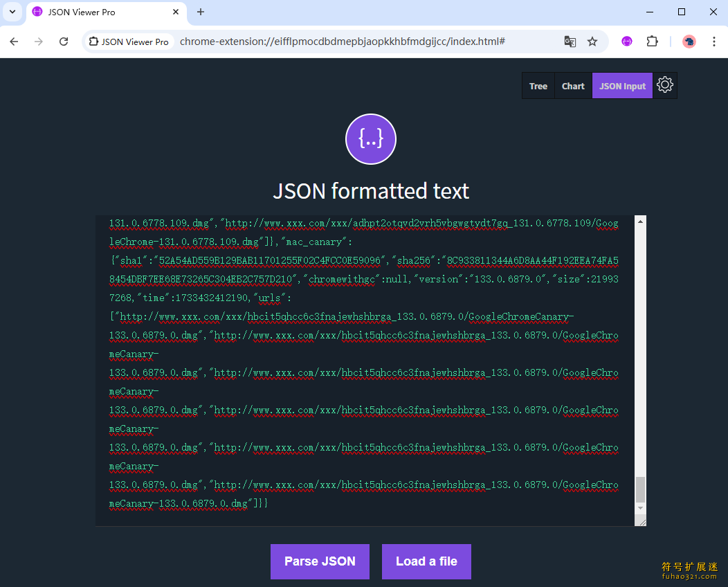Bookmark this page with the star icon
Viewport: 728px width, 587px height.
pyautogui.click(x=592, y=42)
